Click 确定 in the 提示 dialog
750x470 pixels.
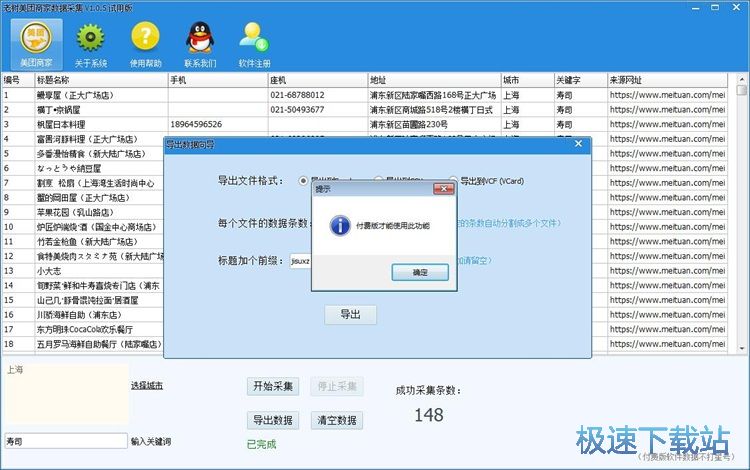tap(420, 273)
